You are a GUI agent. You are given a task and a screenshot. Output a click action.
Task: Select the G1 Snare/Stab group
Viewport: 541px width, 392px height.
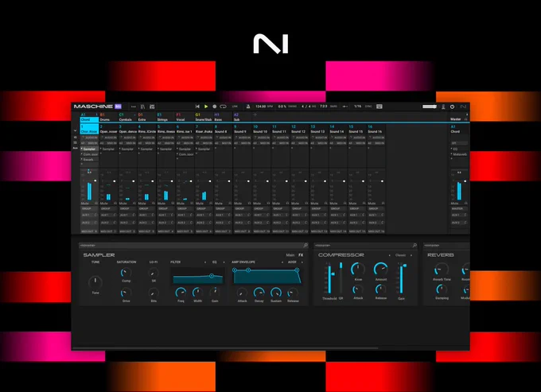point(204,117)
